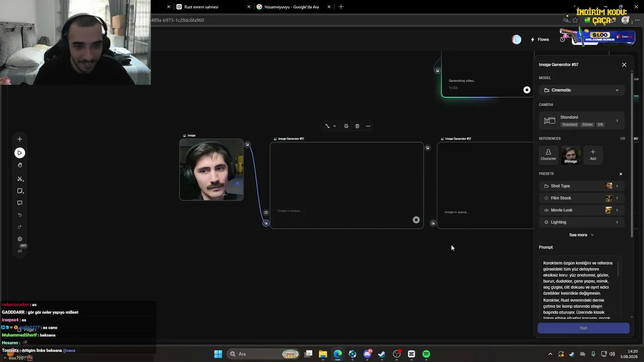Open CapCut from the taskbar
The image size is (644, 362).
point(412,354)
